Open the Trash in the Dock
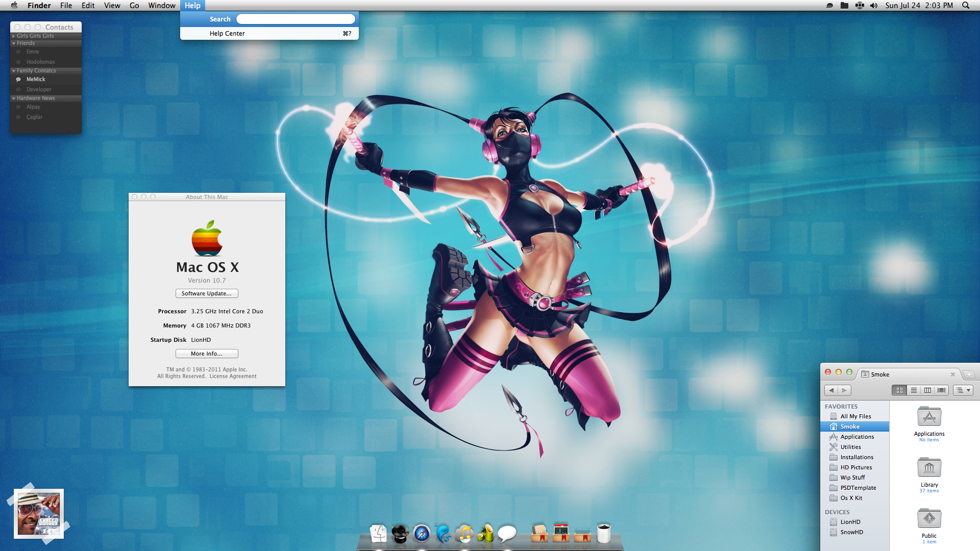 pyautogui.click(x=604, y=534)
